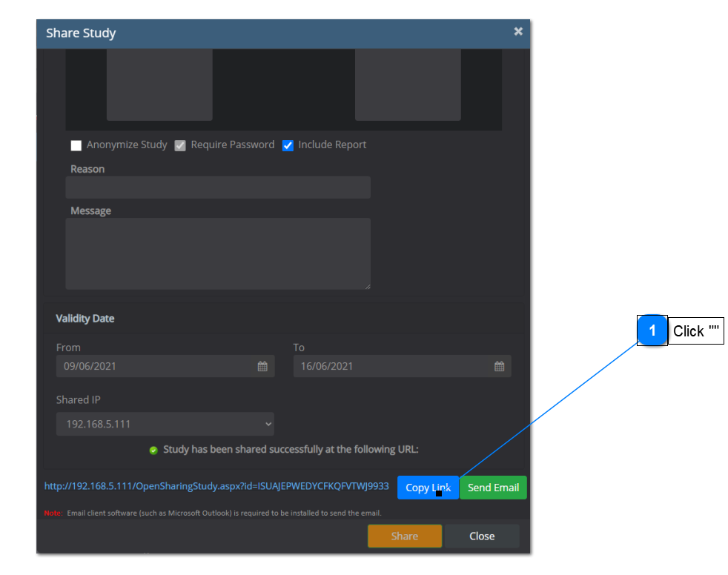
Task: Open the To date calendar icon
Action: [499, 366]
